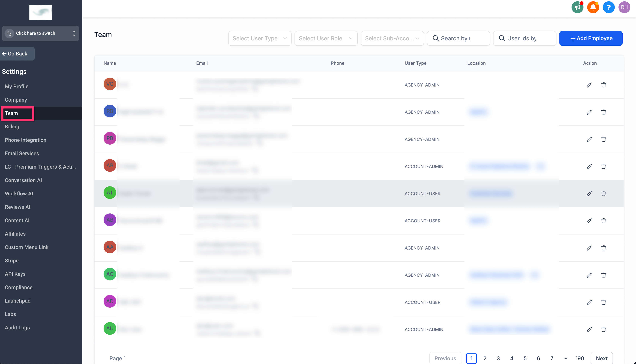Edit the VG user with the pencil icon

point(589,85)
